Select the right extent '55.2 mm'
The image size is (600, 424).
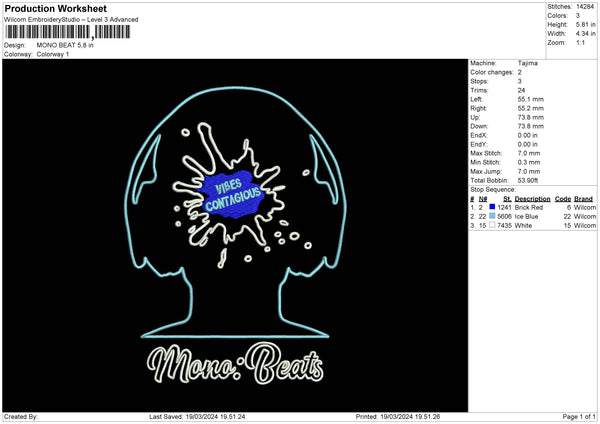click(x=530, y=108)
